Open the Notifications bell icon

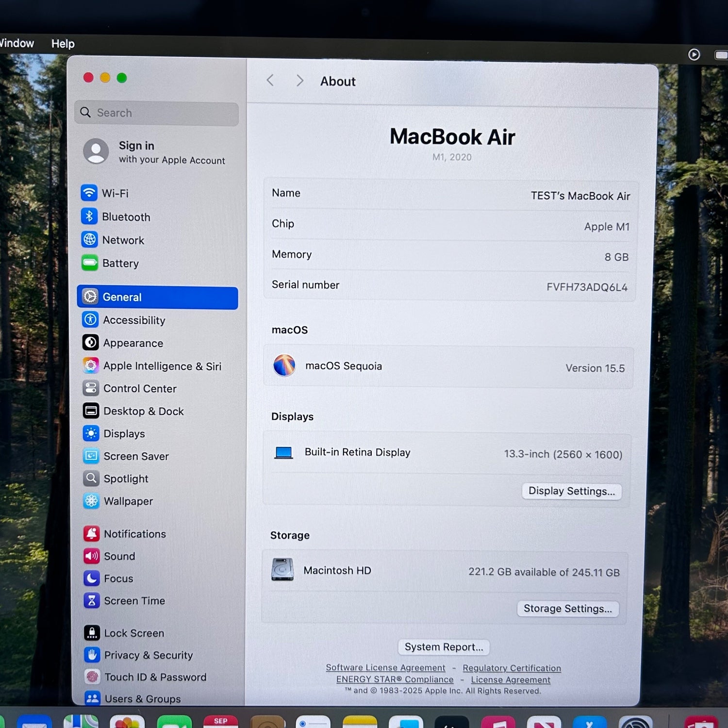92,533
